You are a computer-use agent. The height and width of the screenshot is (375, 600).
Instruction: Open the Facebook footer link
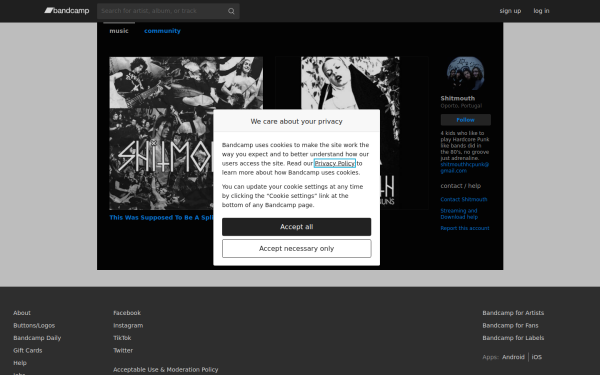tap(127, 313)
